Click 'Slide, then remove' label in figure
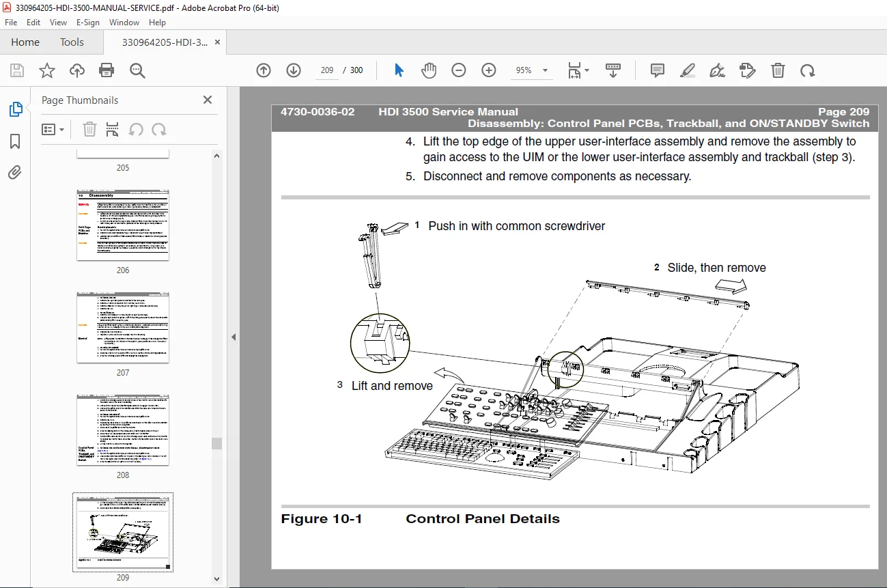 tap(716, 268)
